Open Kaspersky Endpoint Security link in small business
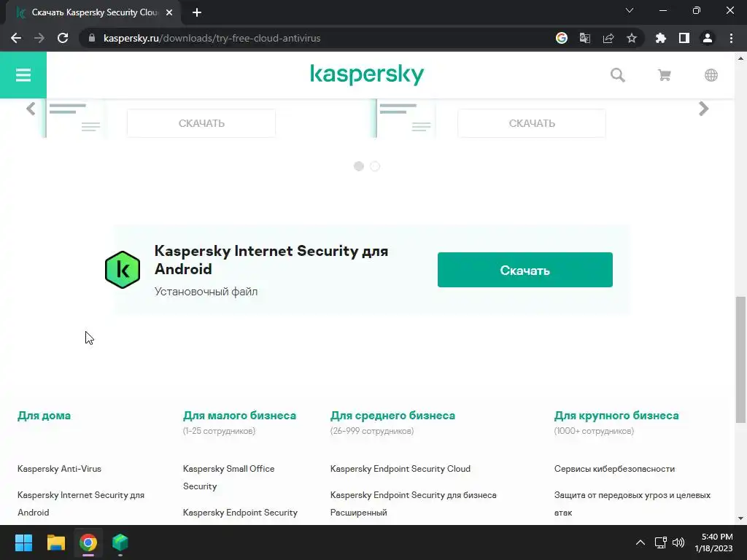Viewport: 747px width, 560px height. pos(240,513)
